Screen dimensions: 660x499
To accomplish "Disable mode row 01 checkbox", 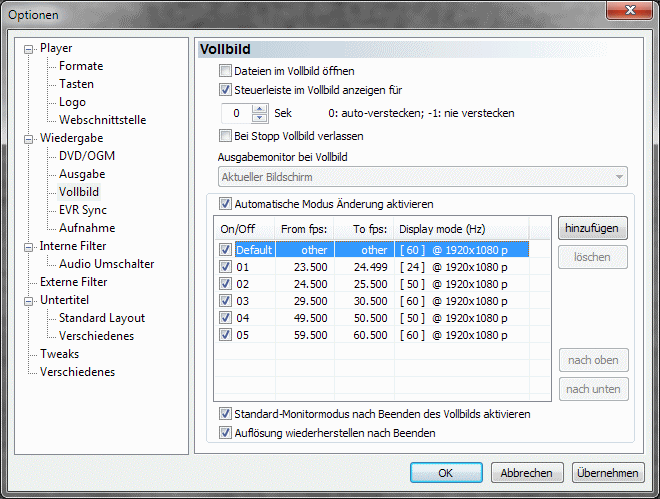I will point(225,267).
